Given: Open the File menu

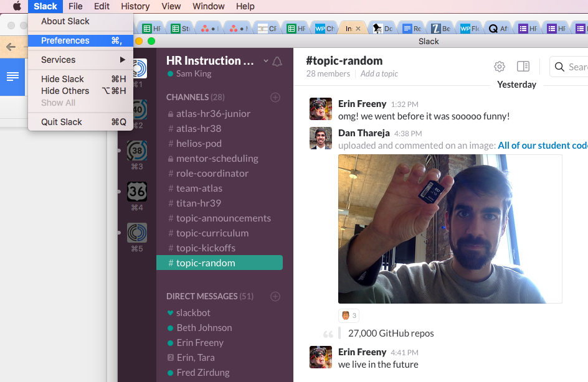Looking at the screenshot, I should [75, 6].
